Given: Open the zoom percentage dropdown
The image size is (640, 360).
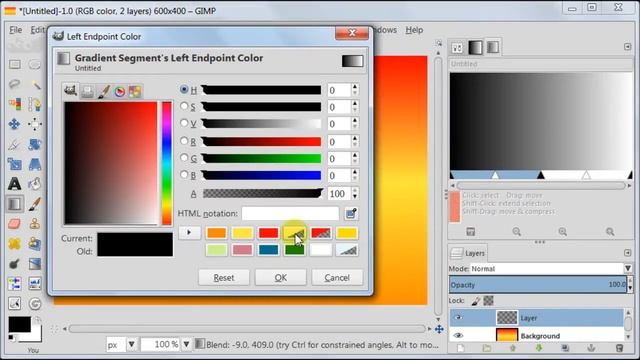Looking at the screenshot, I should coord(186,344).
